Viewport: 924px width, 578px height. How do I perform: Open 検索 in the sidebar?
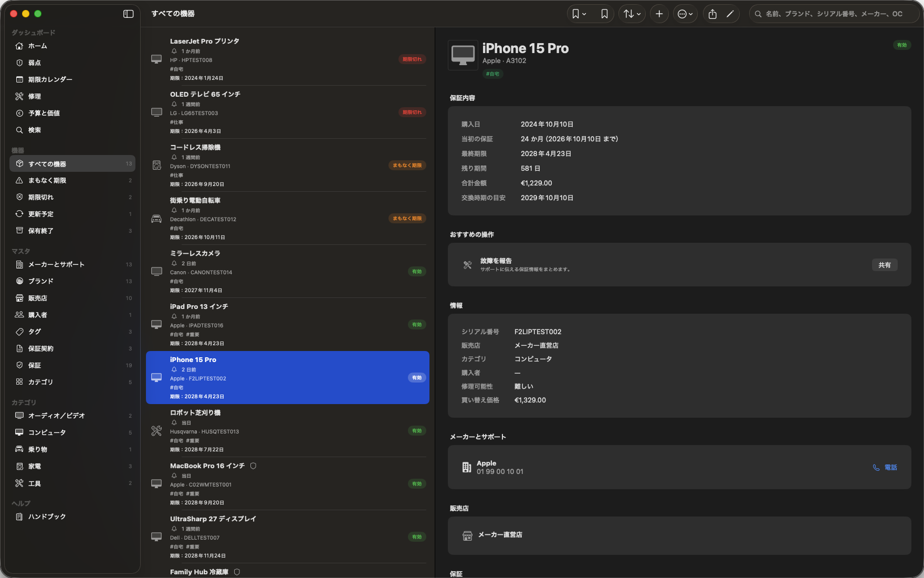pyautogui.click(x=72, y=130)
